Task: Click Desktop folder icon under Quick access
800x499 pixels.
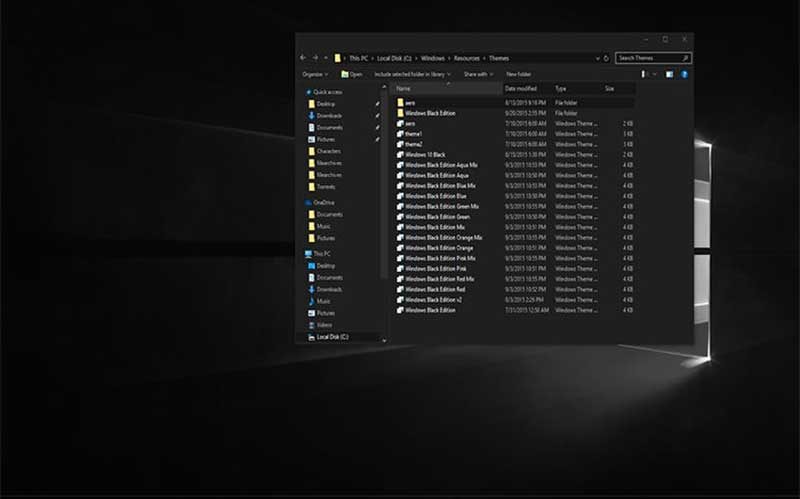Action: [311, 104]
